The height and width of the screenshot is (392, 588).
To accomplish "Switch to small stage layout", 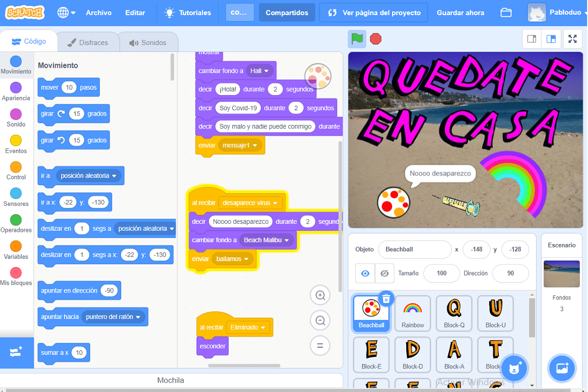I will (x=532, y=39).
